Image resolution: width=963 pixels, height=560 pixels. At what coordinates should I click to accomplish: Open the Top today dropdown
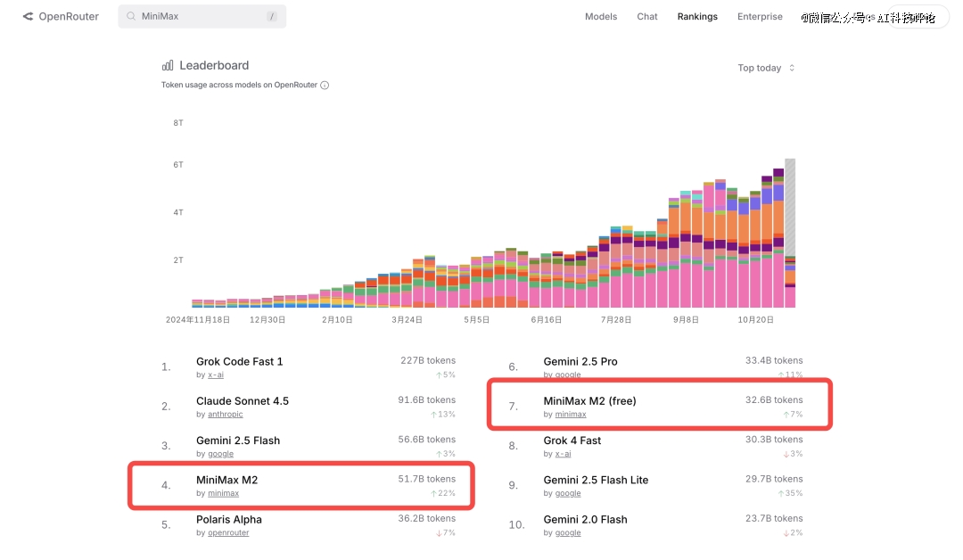point(766,68)
